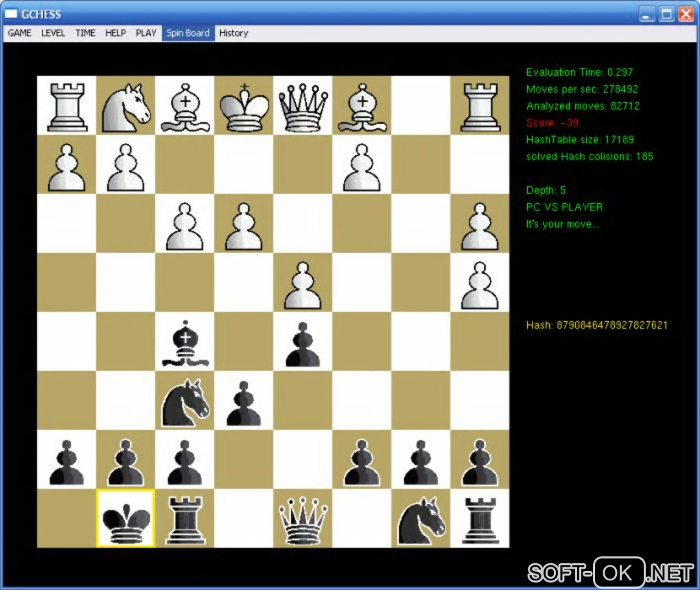The width and height of the screenshot is (700, 590).
Task: Click the 'solved Hash colisions: 185' text
Action: point(590,156)
